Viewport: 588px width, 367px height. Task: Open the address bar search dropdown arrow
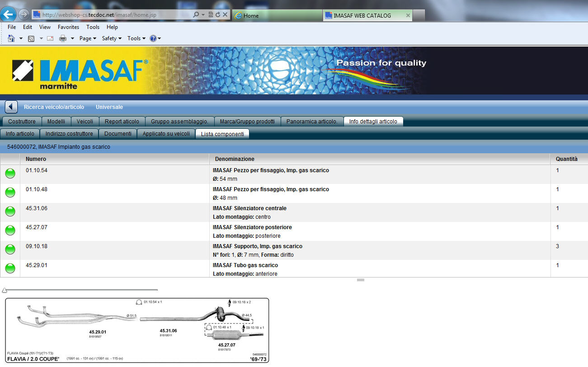click(203, 15)
